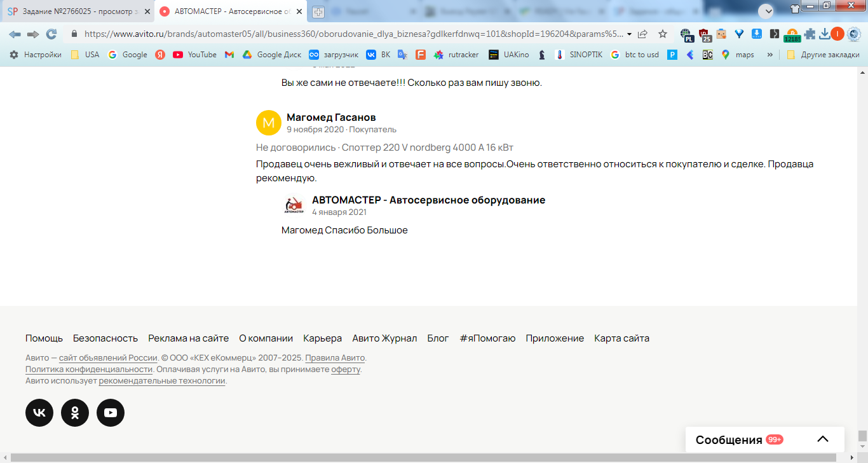This screenshot has height=463, width=868.
Task: Open the Сообщения messages button
Action: pyautogui.click(x=765, y=439)
